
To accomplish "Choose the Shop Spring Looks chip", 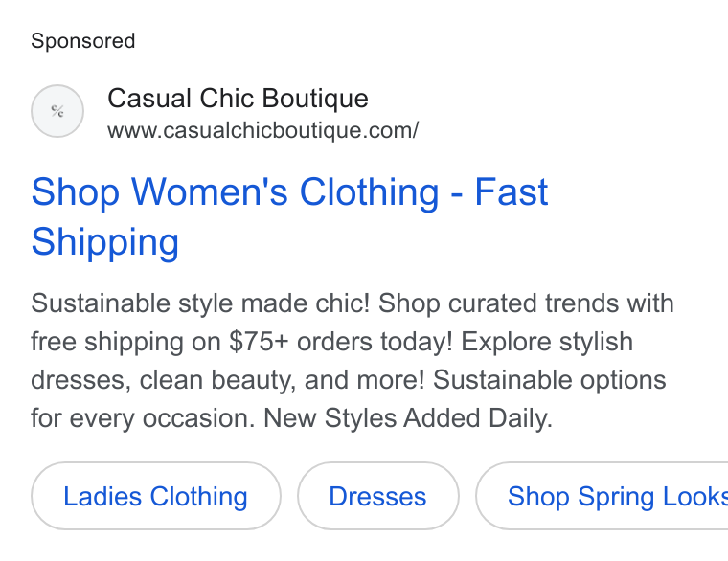I will (x=602, y=496).
